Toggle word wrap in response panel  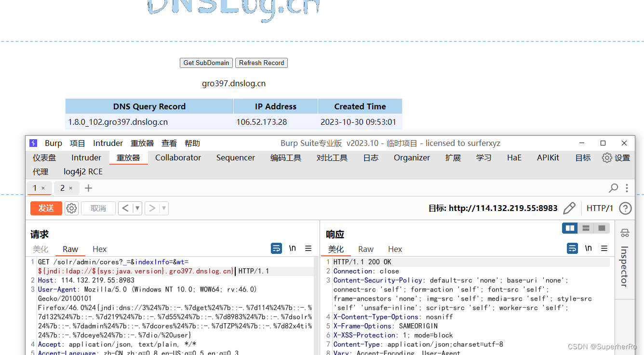pos(572,249)
